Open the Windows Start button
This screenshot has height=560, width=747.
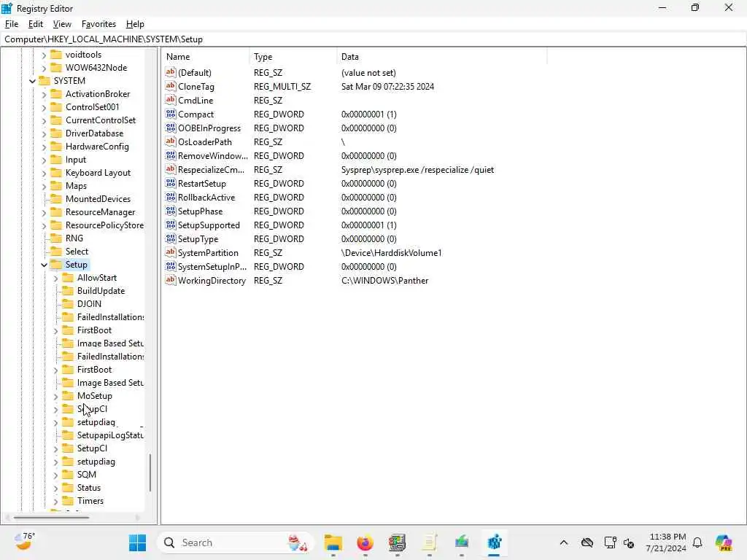pos(137,542)
